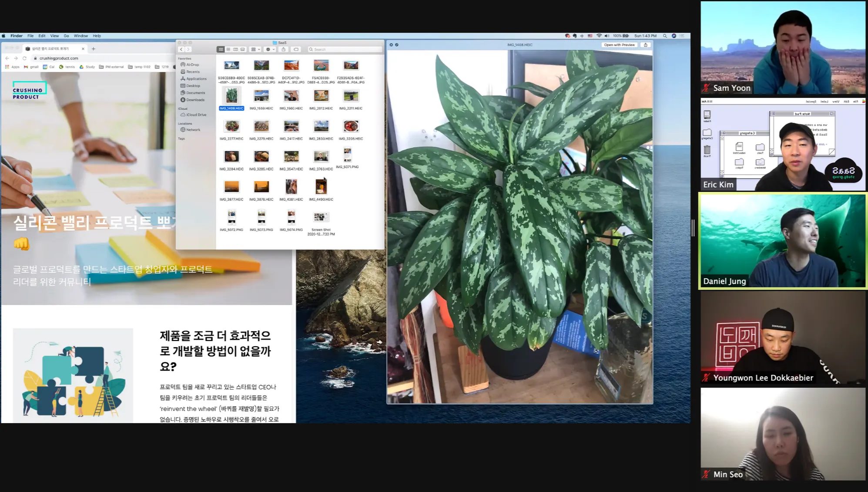The height and width of the screenshot is (492, 868).
Task: Open the Go menu in menu bar
Action: tap(66, 36)
